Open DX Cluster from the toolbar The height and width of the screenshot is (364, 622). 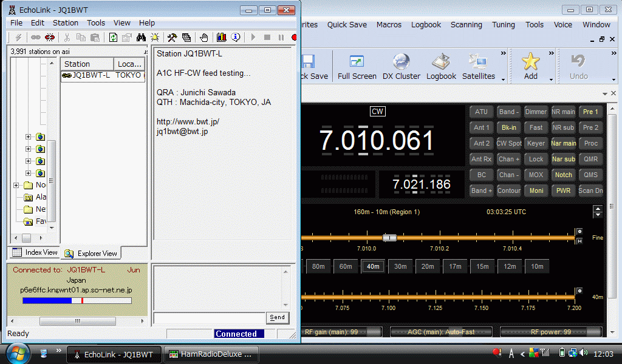click(401, 66)
